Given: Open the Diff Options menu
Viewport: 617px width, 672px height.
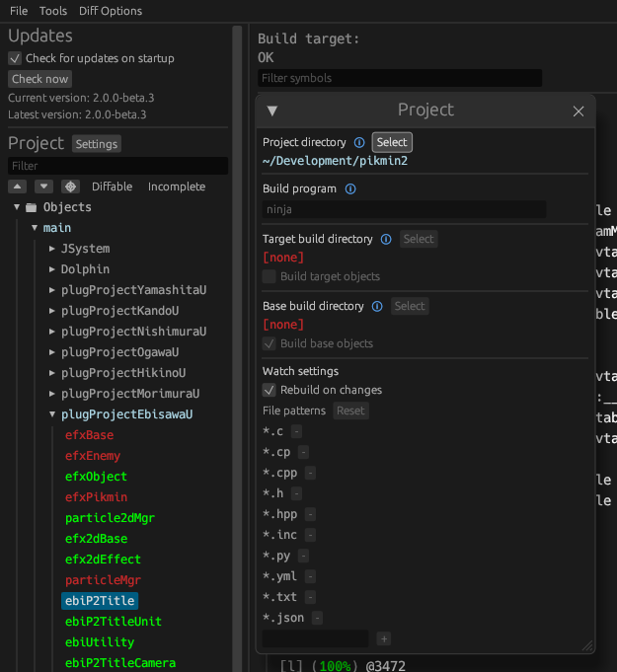Looking at the screenshot, I should [111, 11].
